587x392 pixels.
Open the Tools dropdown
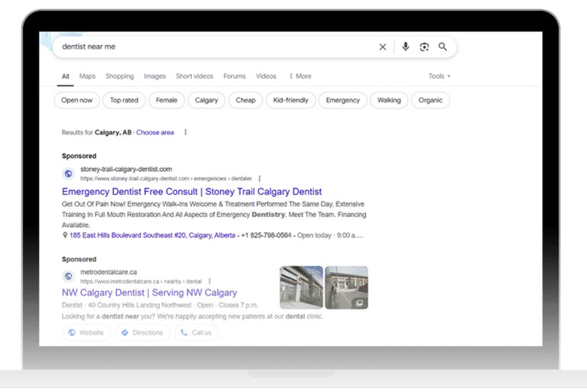[x=439, y=76]
